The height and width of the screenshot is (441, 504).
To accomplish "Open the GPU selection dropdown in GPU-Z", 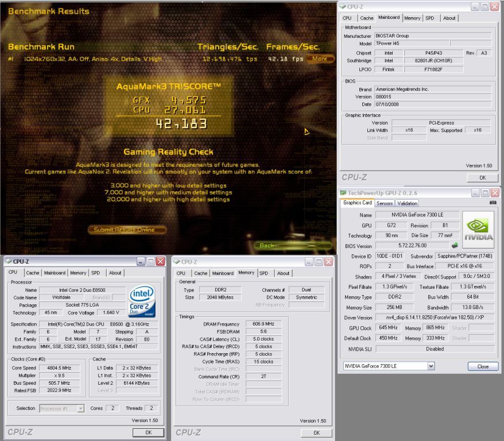I will click(431, 366).
